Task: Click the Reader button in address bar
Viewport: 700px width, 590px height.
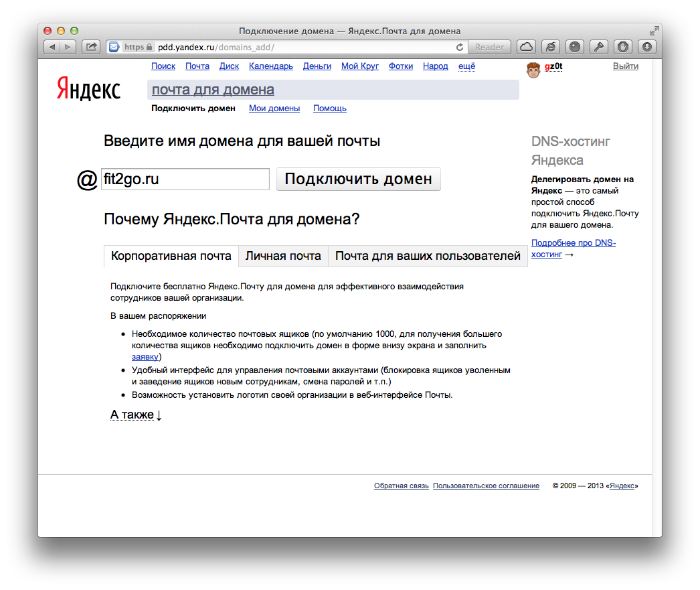Action: coord(489,47)
